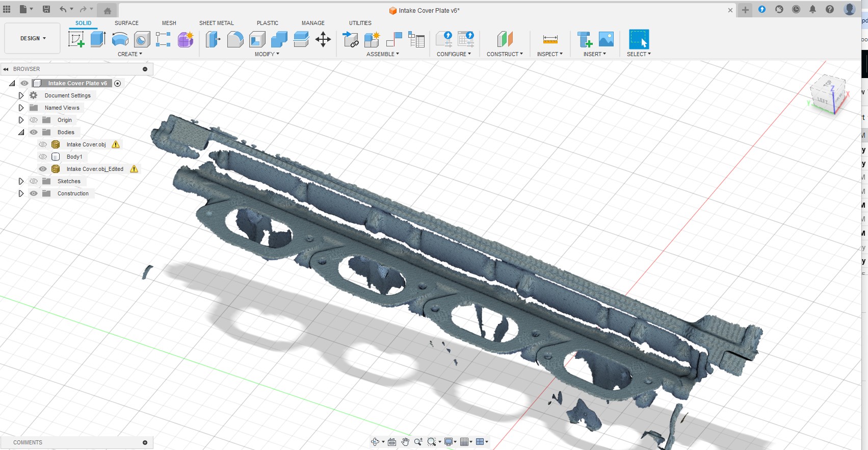Expand the Named Views folder
The height and width of the screenshot is (450, 868).
21,108
